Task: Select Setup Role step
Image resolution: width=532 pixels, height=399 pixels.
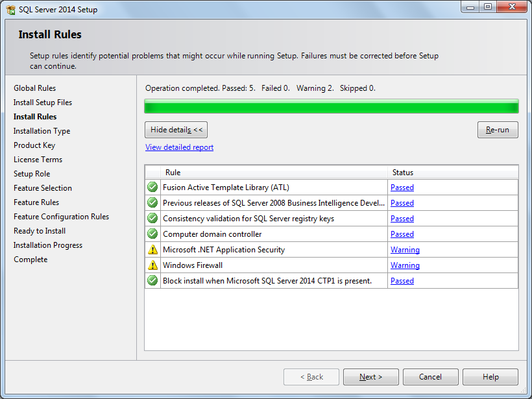Action: pyautogui.click(x=32, y=174)
